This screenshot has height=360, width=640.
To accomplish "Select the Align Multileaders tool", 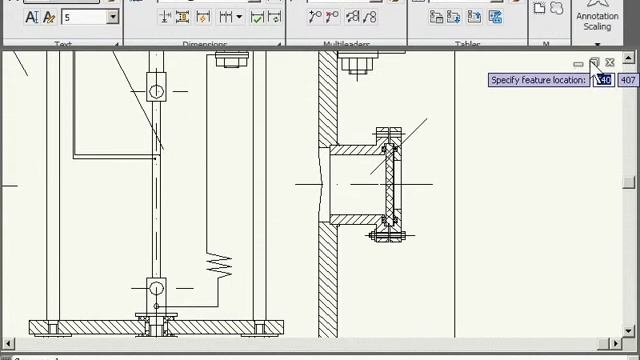I will (x=352, y=17).
